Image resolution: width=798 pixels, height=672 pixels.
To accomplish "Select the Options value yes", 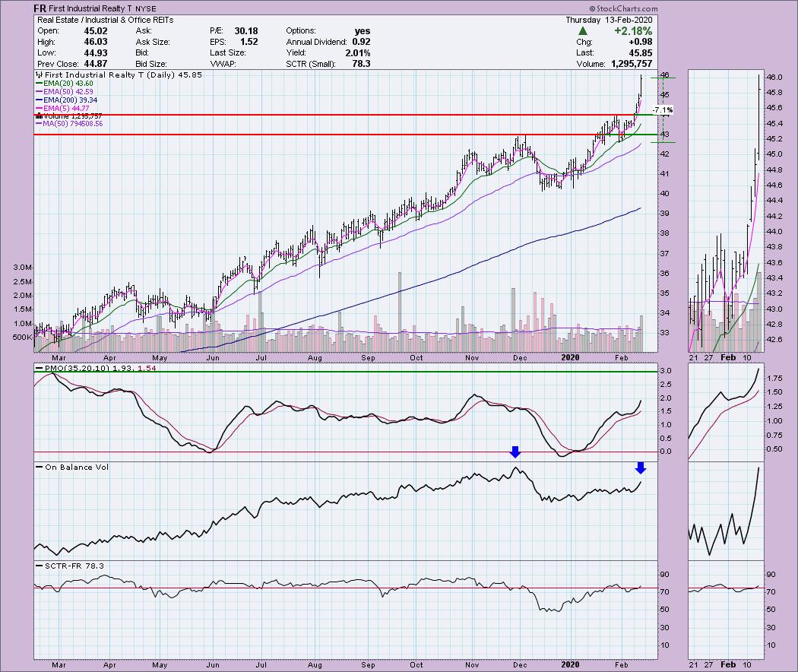I will pos(363,31).
